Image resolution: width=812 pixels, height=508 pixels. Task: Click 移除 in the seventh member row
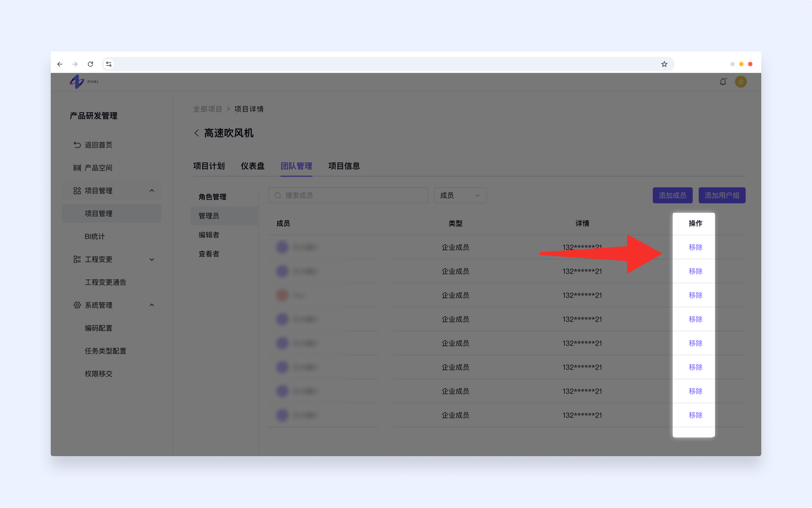click(x=695, y=391)
